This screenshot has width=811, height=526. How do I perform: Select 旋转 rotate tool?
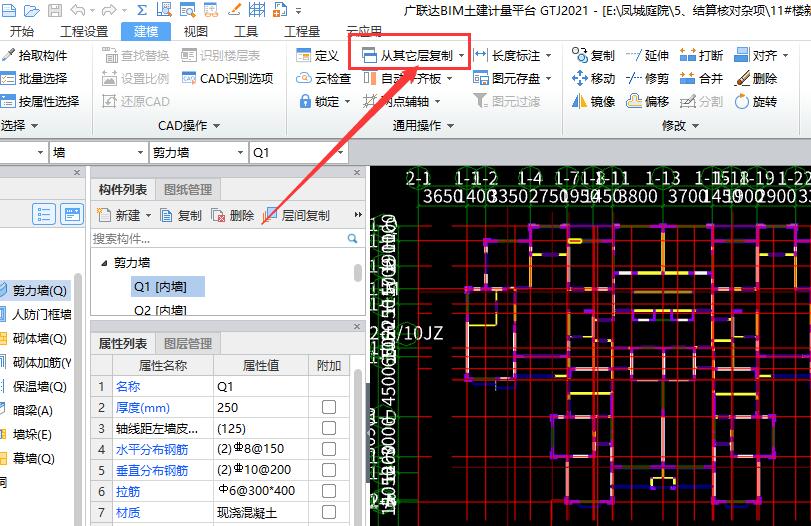[756, 101]
